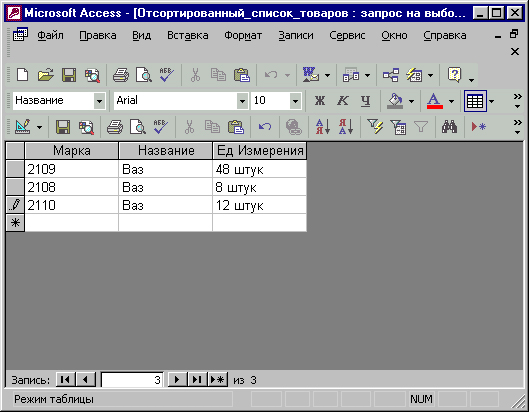Click the Help question mark icon
This screenshot has width=529, height=412.
coord(454,75)
